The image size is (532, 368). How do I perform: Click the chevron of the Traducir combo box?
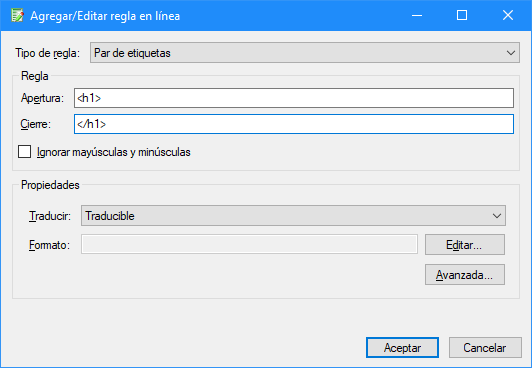point(497,216)
